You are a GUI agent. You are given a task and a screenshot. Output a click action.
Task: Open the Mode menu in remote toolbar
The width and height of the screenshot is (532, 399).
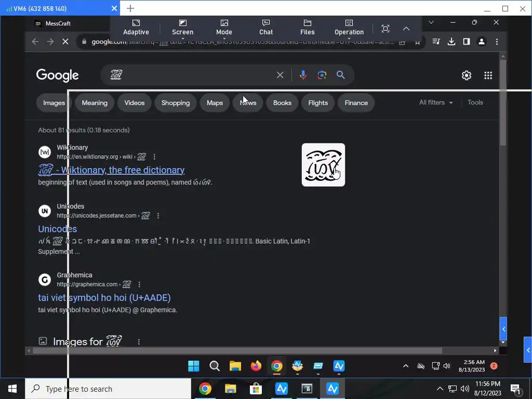pyautogui.click(x=224, y=28)
